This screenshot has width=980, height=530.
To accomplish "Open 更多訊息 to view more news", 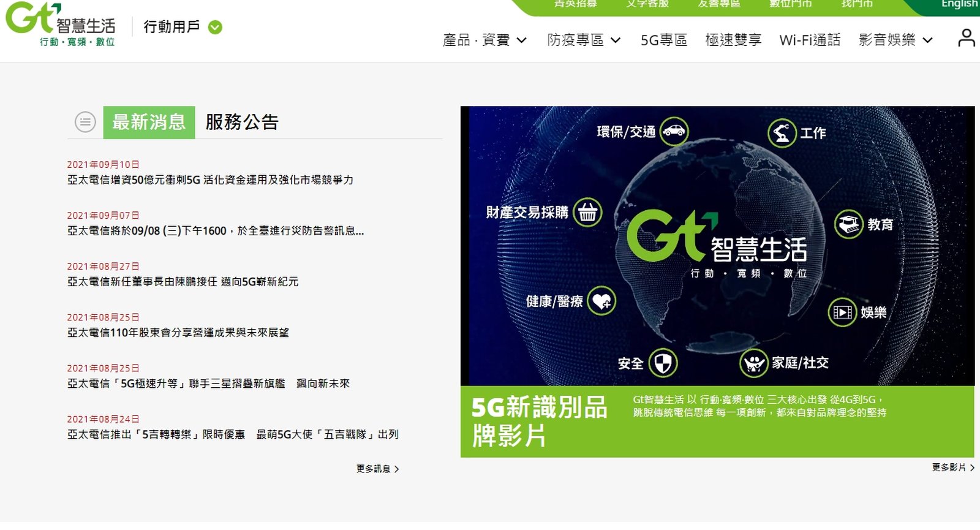I will (377, 469).
